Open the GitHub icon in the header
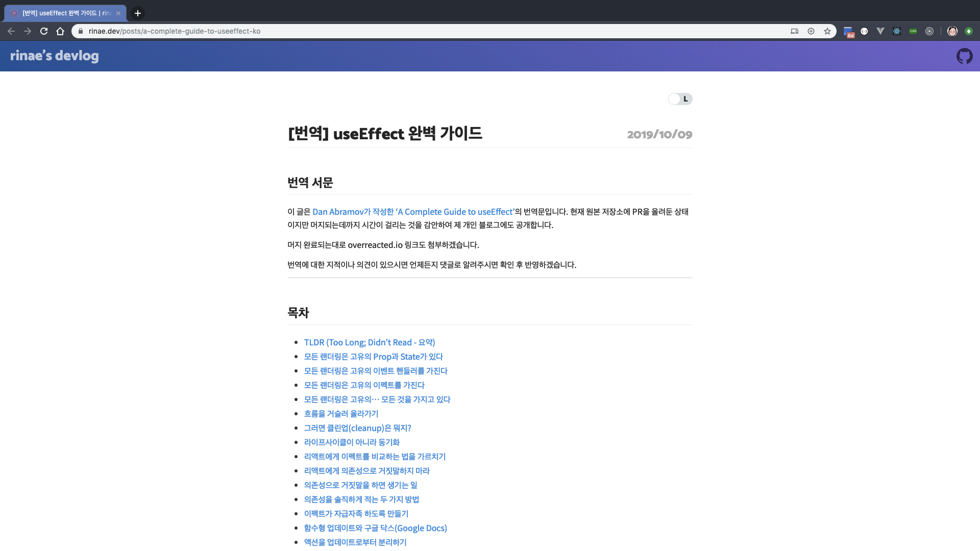 pos(964,56)
